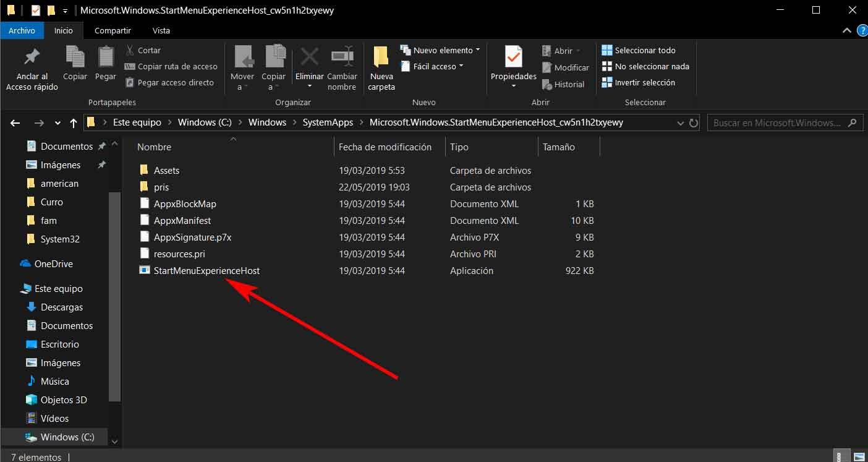Open the american folder in sidebar

[x=59, y=184]
